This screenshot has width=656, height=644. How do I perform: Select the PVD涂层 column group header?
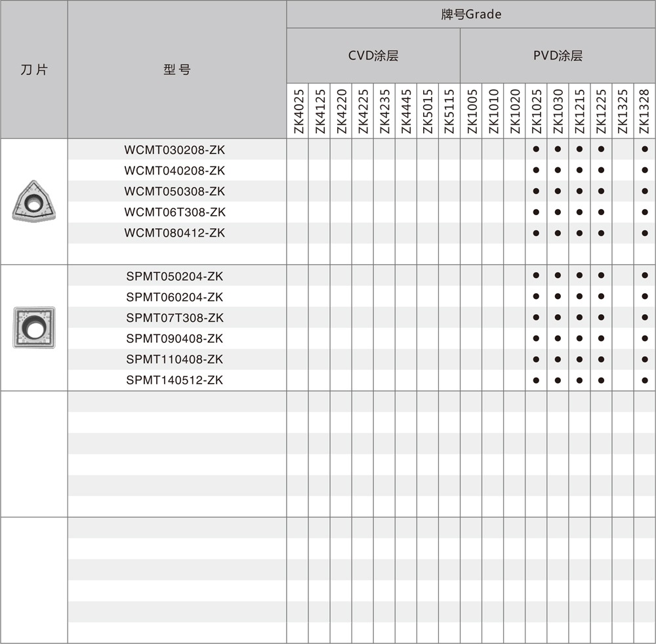(x=558, y=56)
